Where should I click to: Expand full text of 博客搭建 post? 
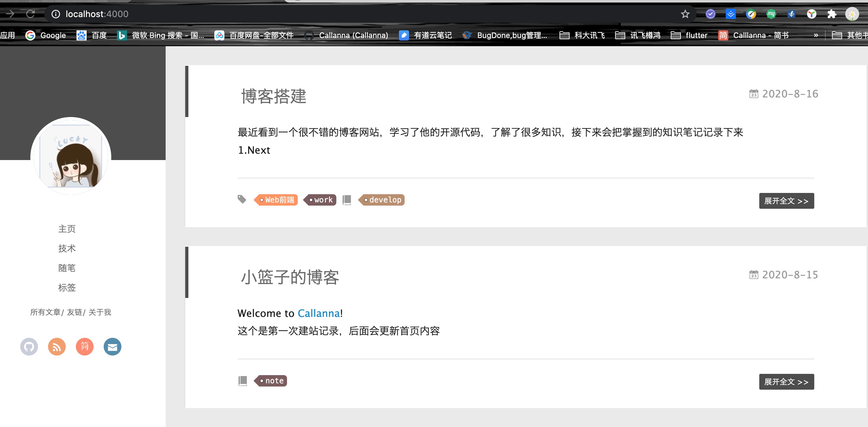click(x=786, y=201)
